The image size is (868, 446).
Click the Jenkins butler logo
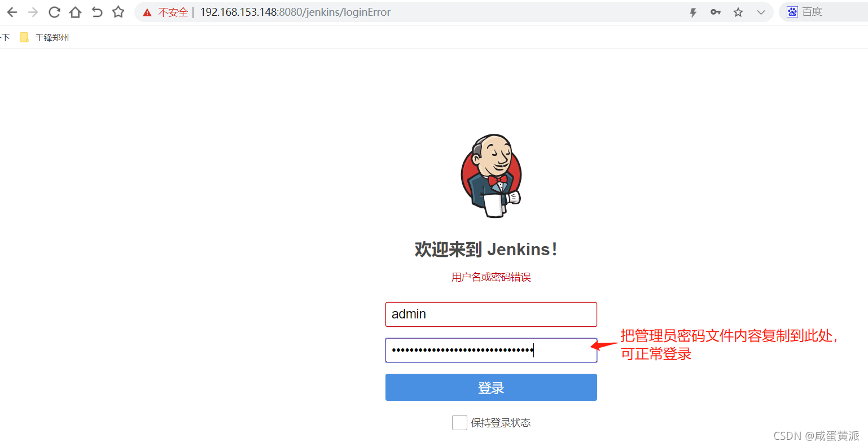(x=491, y=176)
